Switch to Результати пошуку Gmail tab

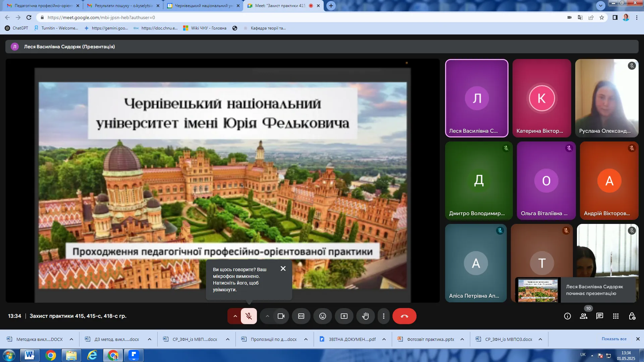pos(123,6)
